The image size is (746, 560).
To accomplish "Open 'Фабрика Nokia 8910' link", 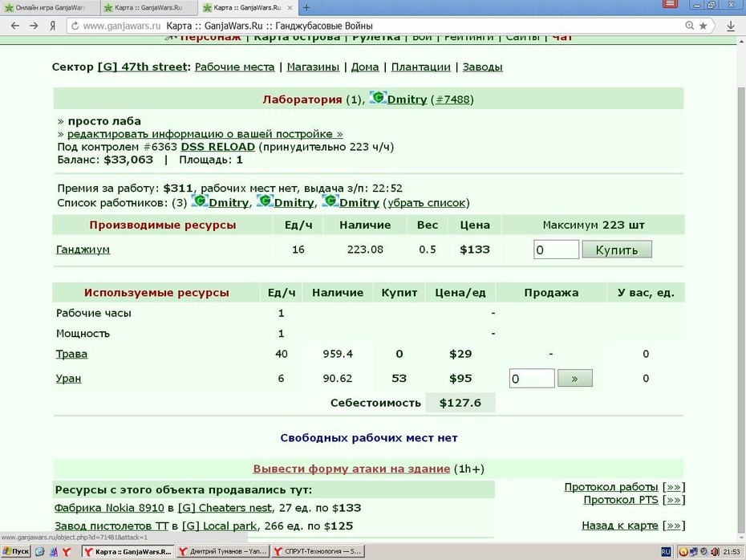I will [x=109, y=508].
